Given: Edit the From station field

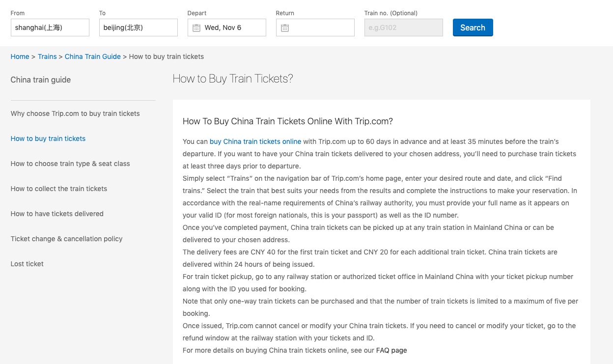Looking at the screenshot, I should pos(50,28).
